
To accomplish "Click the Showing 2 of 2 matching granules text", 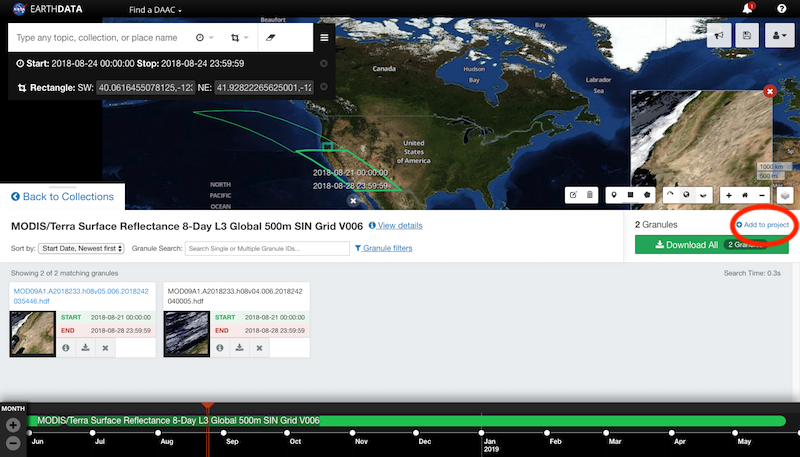I will (64, 273).
